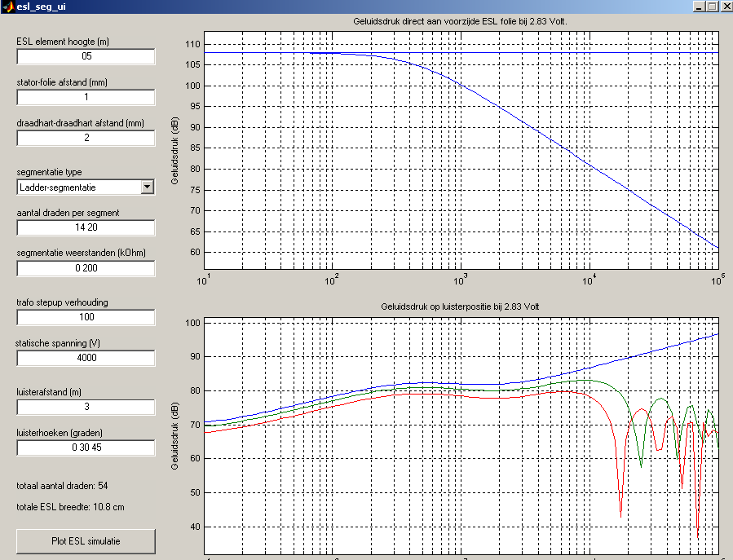Click the 'luisterhoeken (graden)' label
Screen dimensions: 733x560
(60, 433)
